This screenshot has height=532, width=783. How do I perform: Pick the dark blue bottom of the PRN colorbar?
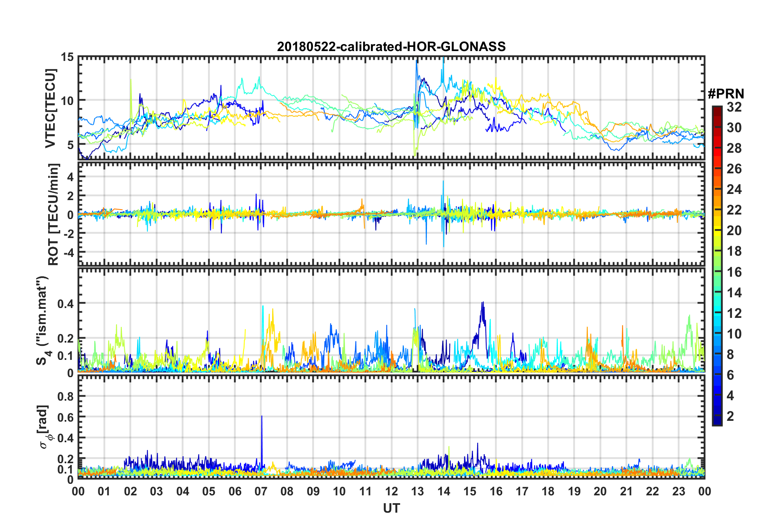click(x=717, y=420)
